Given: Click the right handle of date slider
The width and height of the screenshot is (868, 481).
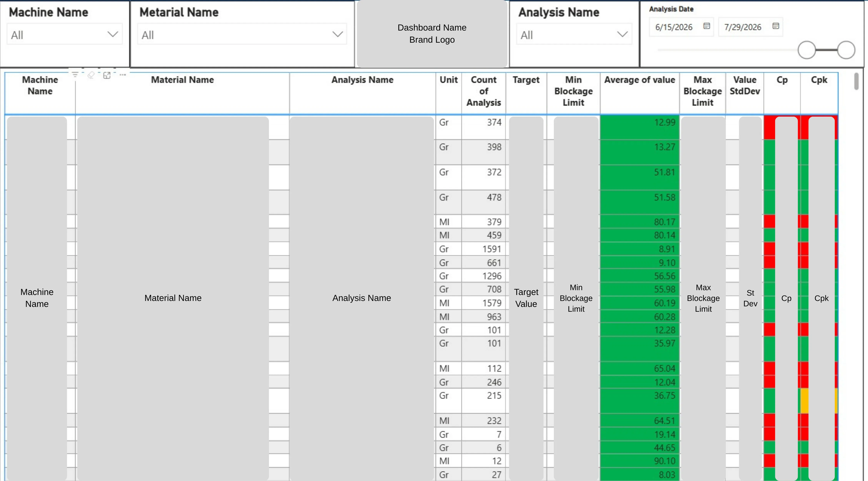Looking at the screenshot, I should tap(846, 50).
